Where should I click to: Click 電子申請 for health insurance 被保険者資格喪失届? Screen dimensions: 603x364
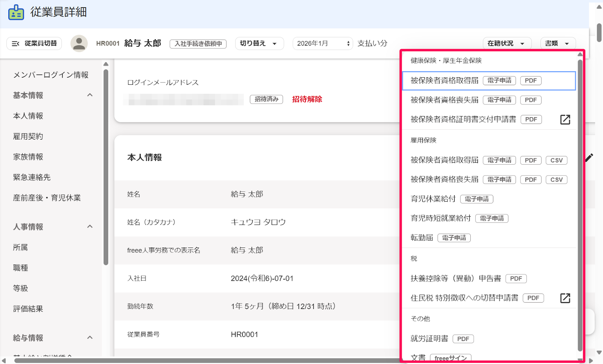click(x=499, y=100)
